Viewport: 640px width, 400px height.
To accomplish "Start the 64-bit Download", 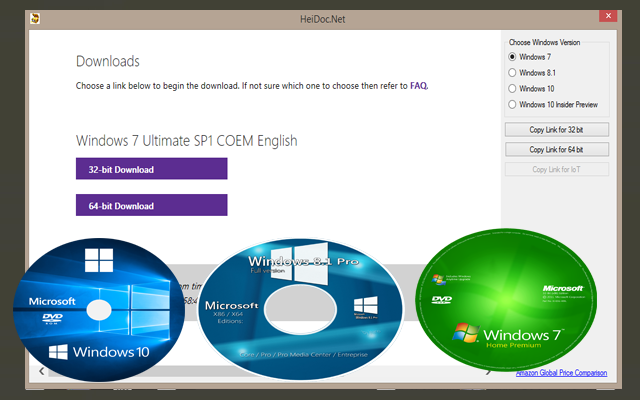I will coord(151,205).
